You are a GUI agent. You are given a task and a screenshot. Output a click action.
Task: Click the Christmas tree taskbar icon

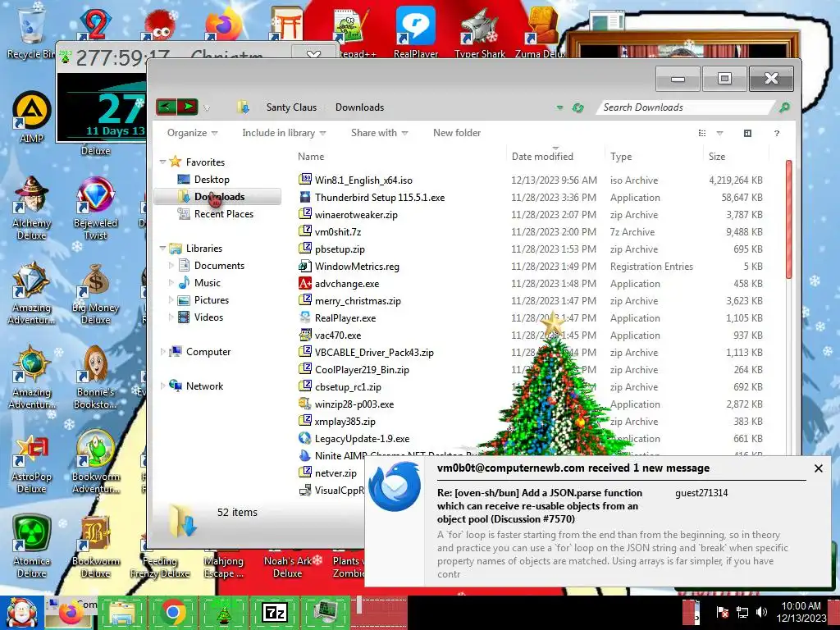pos(223,612)
